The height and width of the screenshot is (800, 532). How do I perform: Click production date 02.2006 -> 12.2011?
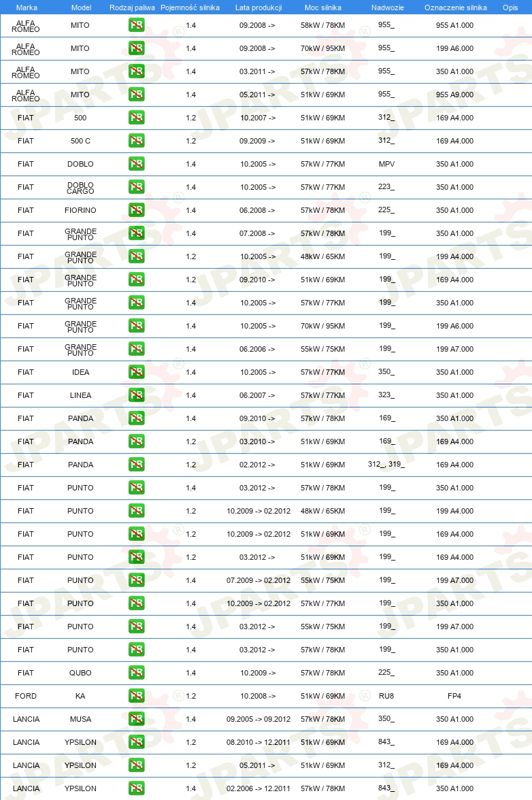pos(259,789)
